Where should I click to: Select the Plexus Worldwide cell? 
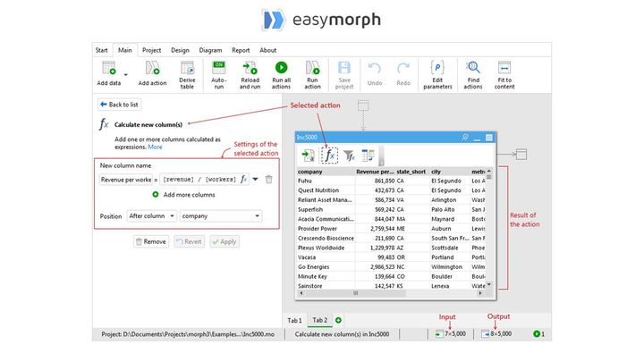click(326, 248)
